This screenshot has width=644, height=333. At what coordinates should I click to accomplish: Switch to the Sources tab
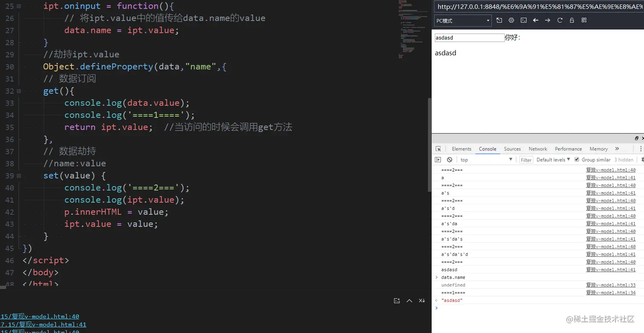point(512,149)
